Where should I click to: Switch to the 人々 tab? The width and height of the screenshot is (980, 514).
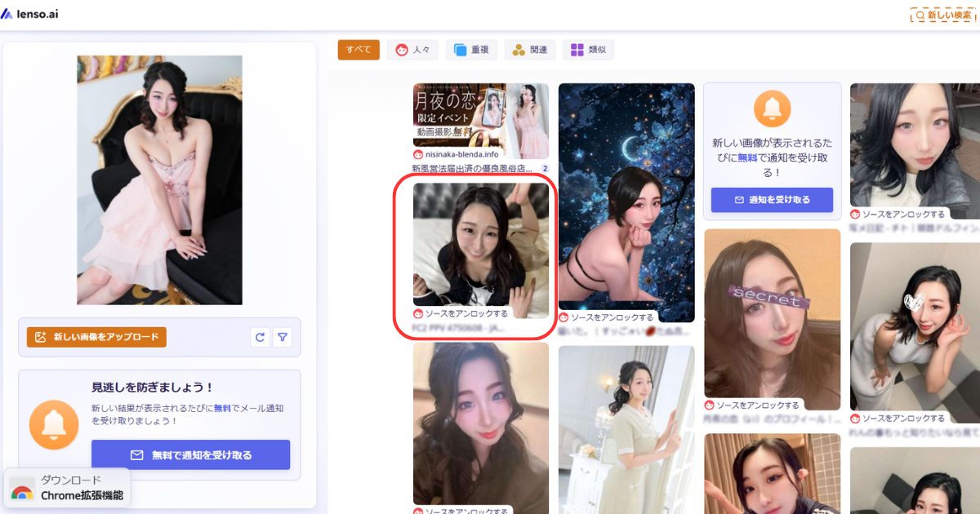pos(412,50)
